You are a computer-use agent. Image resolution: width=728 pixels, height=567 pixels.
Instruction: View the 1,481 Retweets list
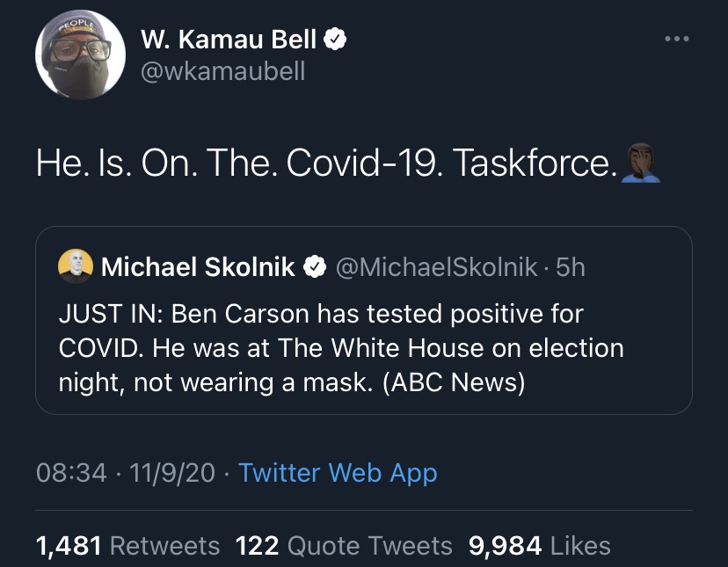coord(128,546)
